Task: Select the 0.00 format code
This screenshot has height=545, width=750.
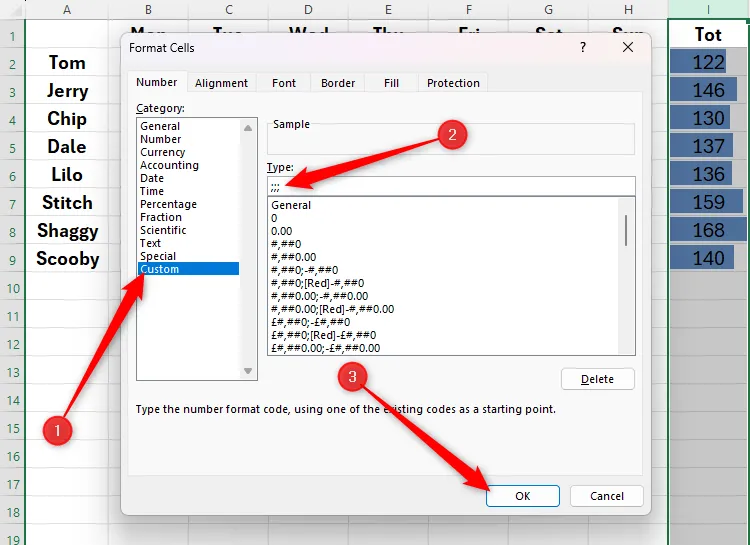Action: click(281, 231)
